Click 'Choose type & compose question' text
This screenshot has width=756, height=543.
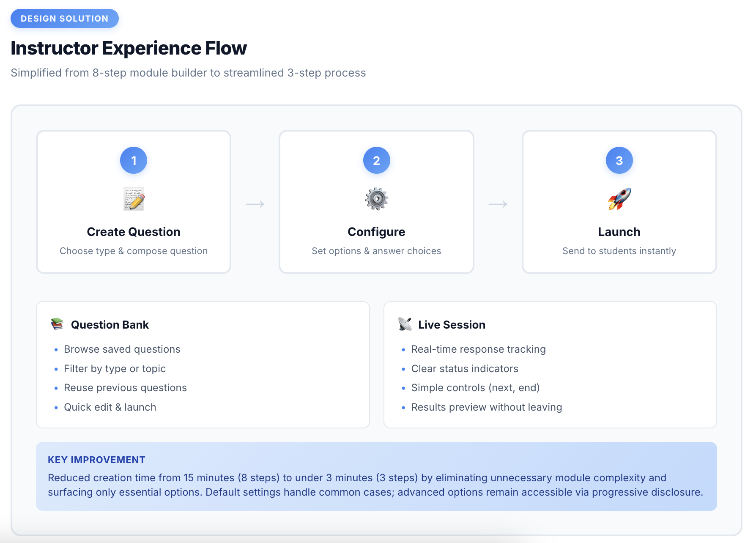click(x=134, y=251)
